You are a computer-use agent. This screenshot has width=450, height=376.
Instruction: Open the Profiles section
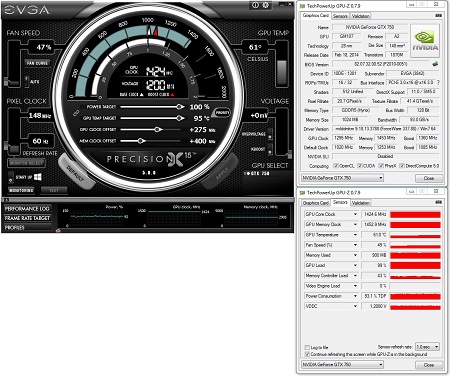pyautogui.click(x=27, y=227)
